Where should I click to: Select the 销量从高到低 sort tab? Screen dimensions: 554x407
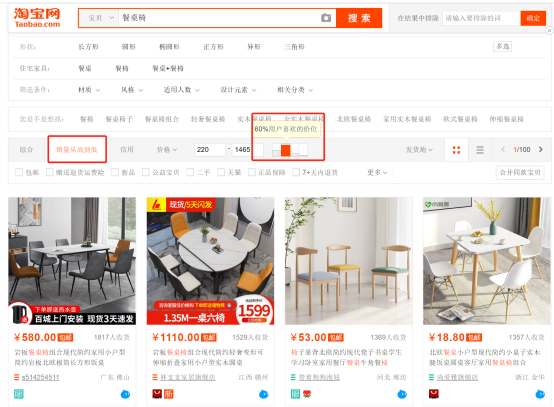(x=77, y=149)
